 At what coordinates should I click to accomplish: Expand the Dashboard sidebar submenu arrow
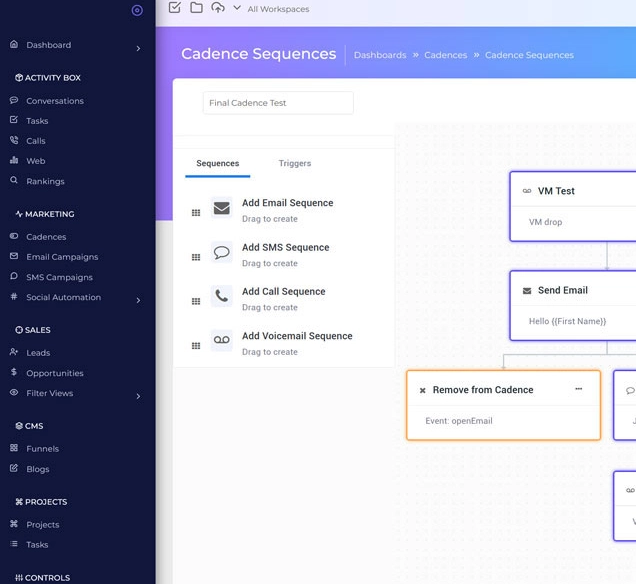point(138,48)
